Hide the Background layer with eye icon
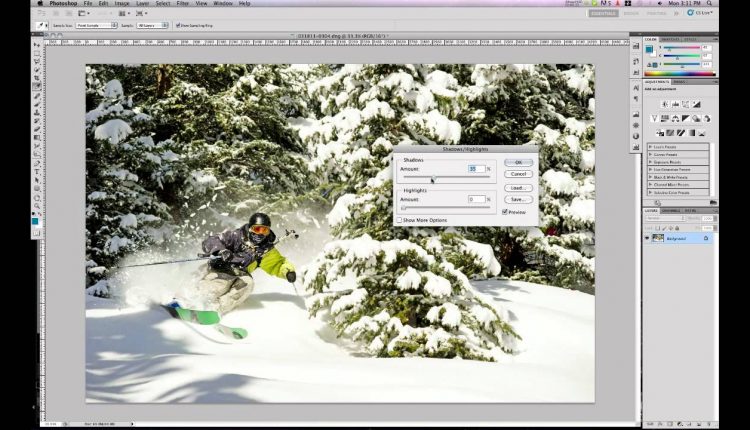Screen dimensions: 750x430 [x=647, y=238]
